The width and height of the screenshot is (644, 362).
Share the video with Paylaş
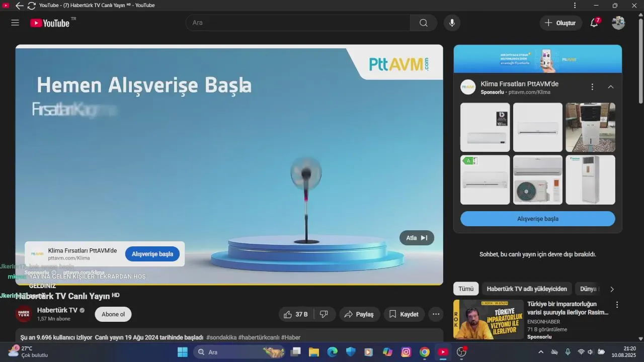point(360,314)
